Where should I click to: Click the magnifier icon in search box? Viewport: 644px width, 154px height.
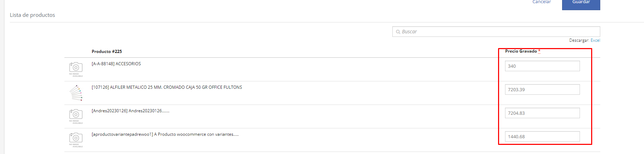click(x=398, y=32)
